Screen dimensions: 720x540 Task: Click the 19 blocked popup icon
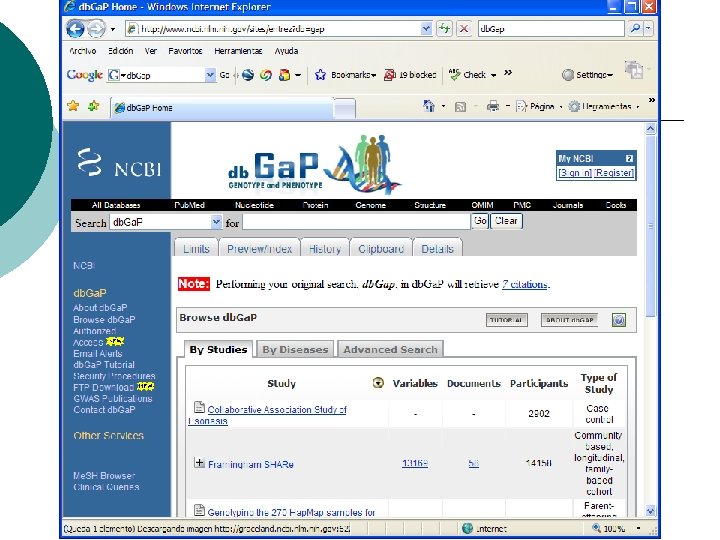[389, 74]
